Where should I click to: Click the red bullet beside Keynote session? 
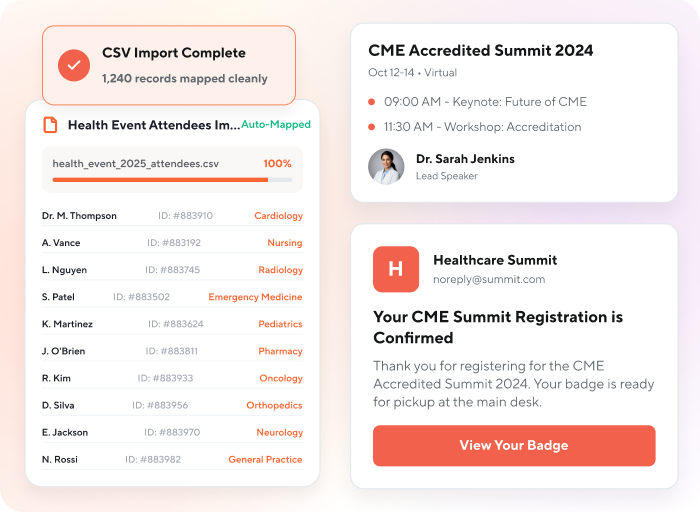tap(371, 102)
